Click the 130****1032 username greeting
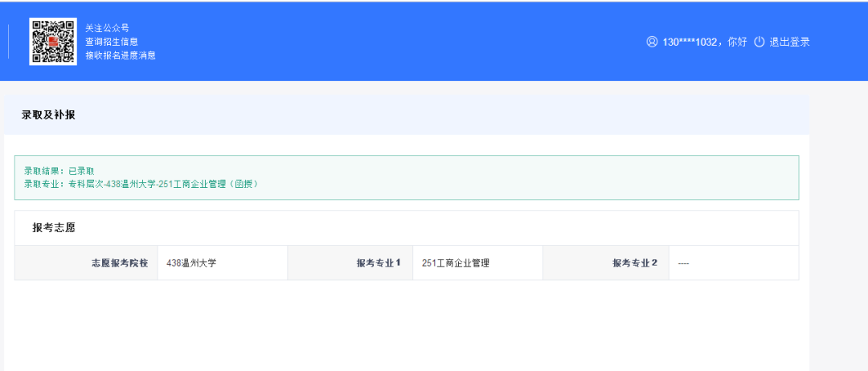This screenshot has height=371, width=868. tap(704, 42)
